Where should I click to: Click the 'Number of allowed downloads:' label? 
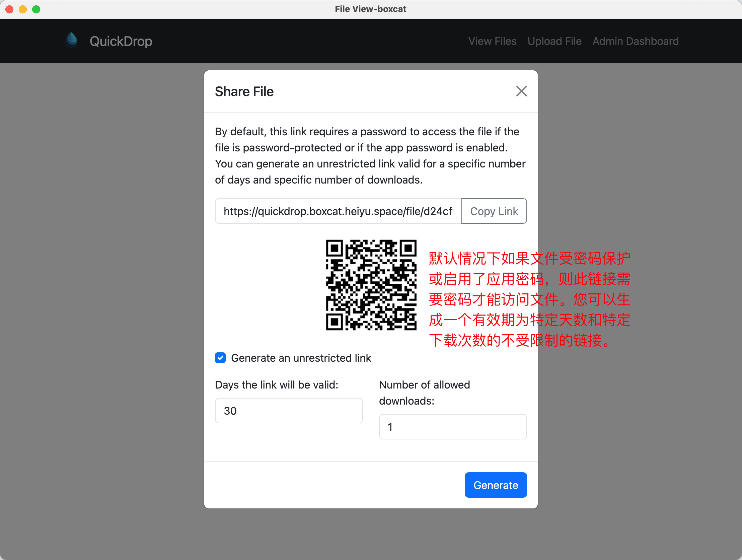pyautogui.click(x=424, y=393)
